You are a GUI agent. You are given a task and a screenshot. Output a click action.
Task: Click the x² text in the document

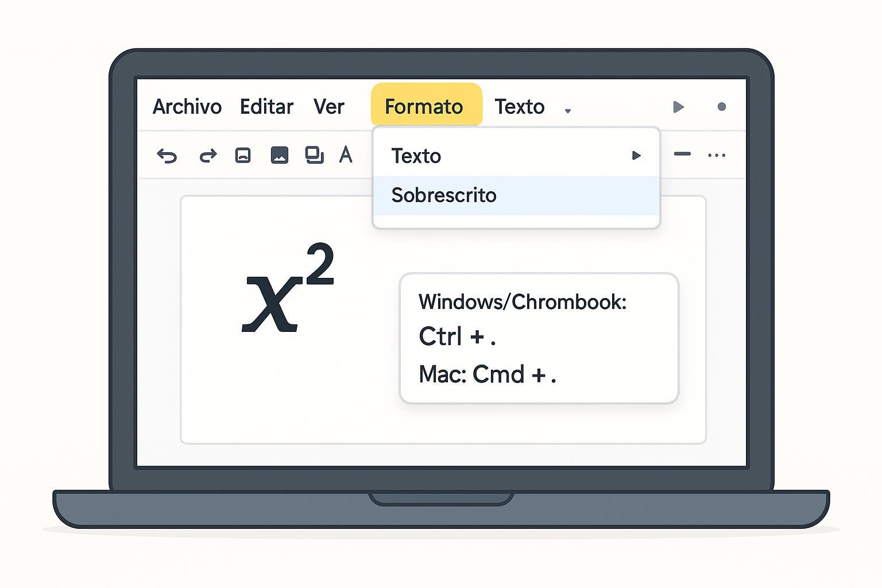pos(287,291)
